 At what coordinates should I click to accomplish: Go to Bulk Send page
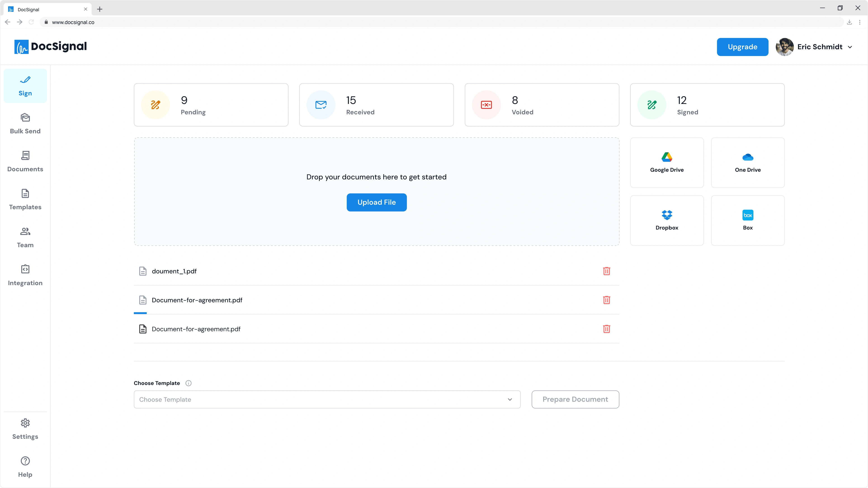25,124
